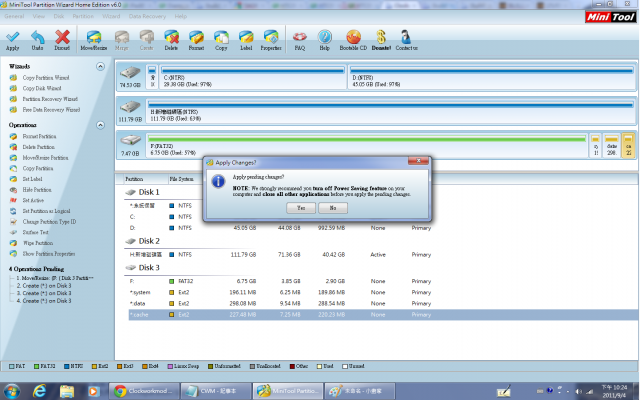Select pending operation 2 Create on Disk 3

tap(44, 286)
